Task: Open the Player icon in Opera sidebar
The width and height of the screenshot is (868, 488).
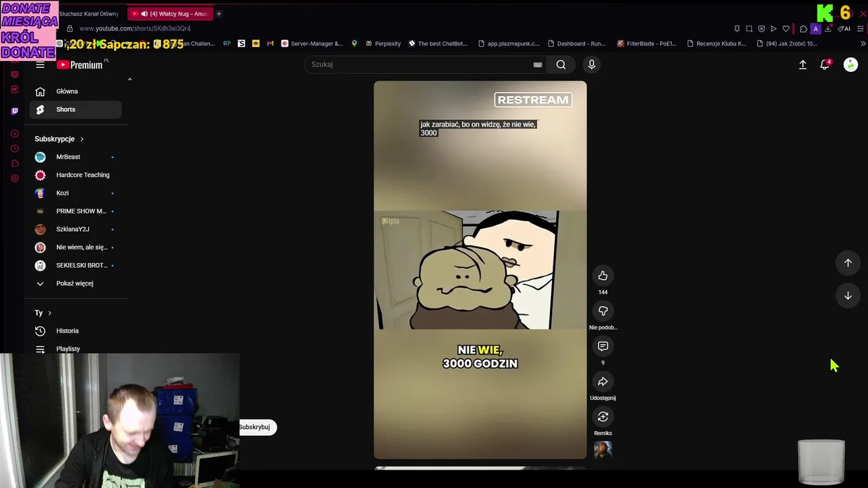Action: pyautogui.click(x=15, y=134)
